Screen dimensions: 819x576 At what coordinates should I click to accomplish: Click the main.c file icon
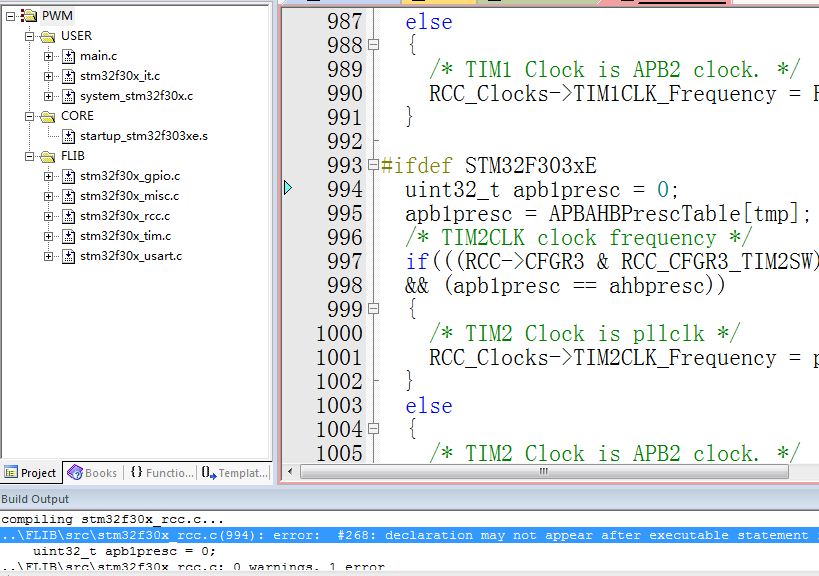(68, 56)
